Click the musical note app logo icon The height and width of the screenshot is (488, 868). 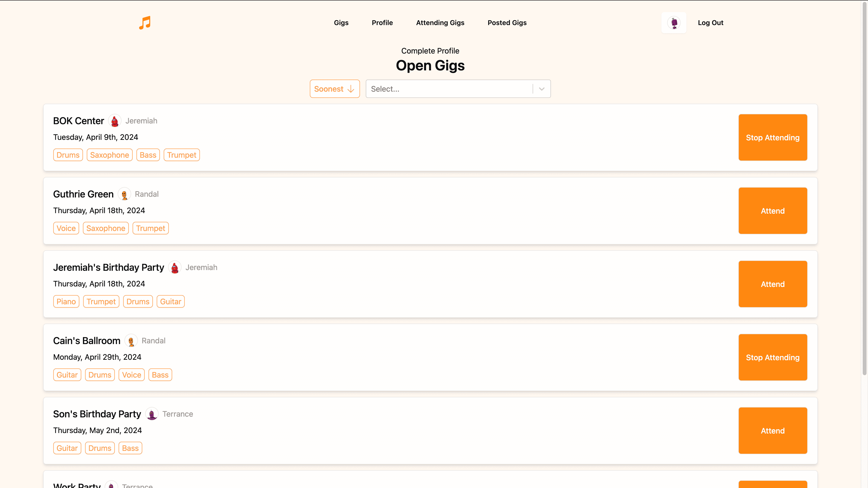coord(145,23)
